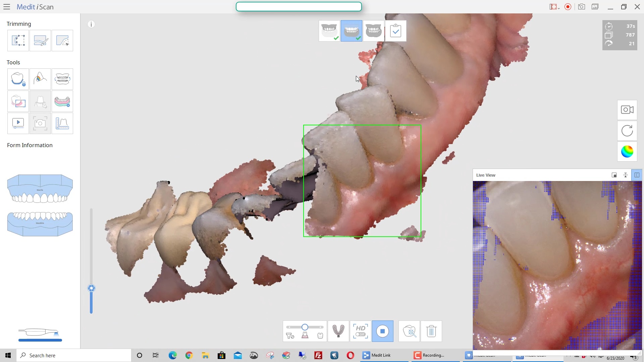Click the confirm checklist button
The height and width of the screenshot is (362, 644).
point(395,31)
